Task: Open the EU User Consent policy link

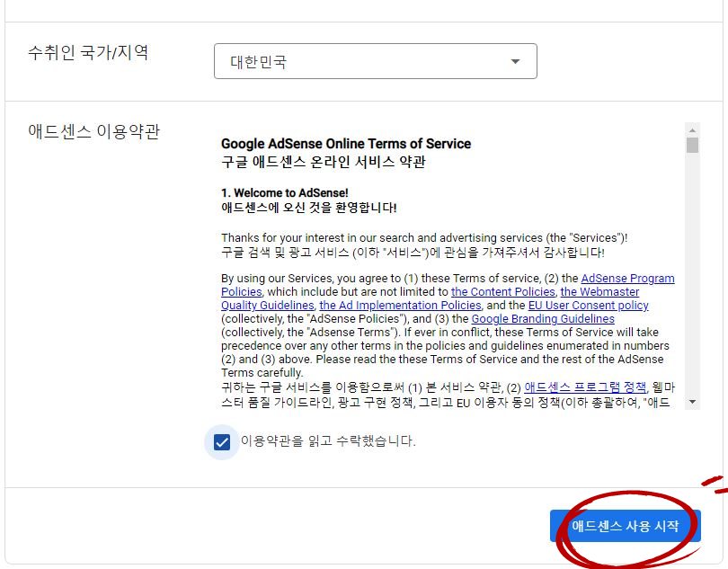Action: click(x=589, y=305)
